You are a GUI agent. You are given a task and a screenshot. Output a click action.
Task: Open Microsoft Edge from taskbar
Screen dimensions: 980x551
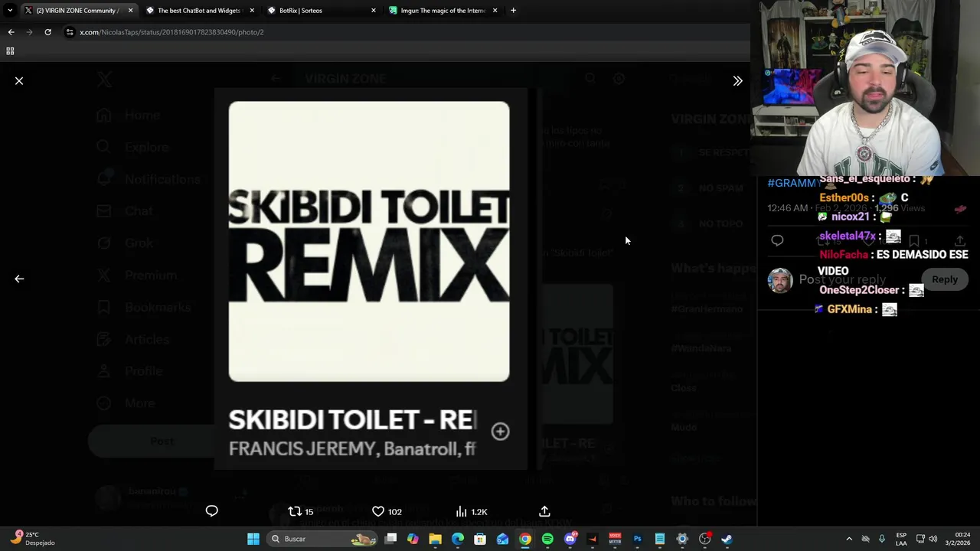point(458,539)
